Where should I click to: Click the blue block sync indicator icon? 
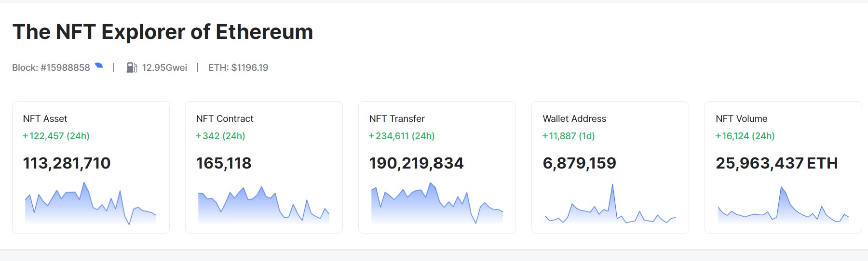pos(99,66)
